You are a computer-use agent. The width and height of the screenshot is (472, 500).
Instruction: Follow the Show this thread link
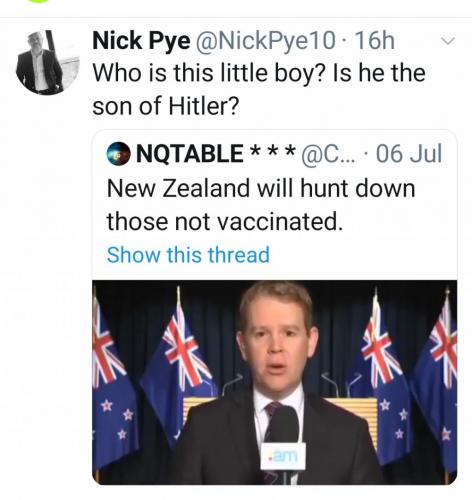(x=188, y=255)
